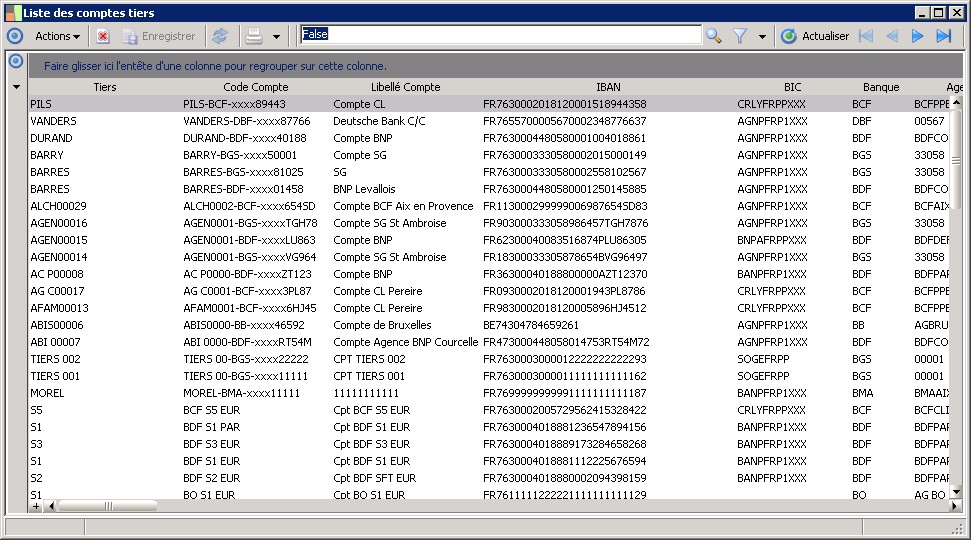Click the horizontal scrollbar left arrow

tap(51, 506)
